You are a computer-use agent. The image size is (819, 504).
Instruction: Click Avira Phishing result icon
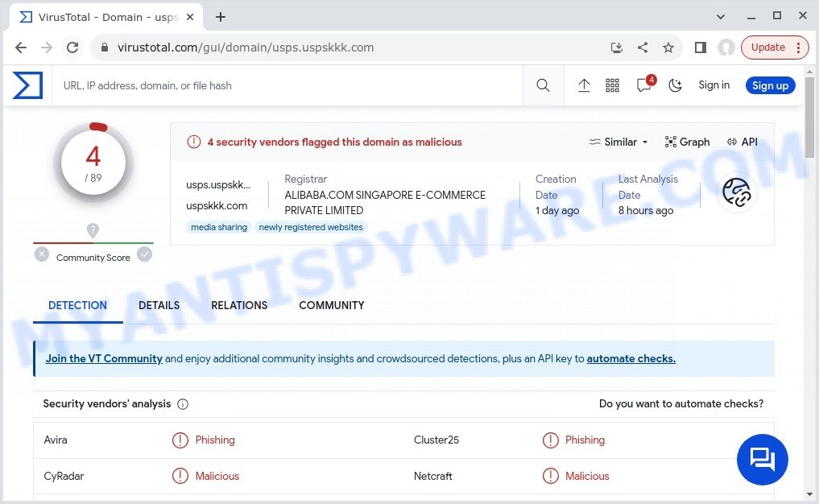pos(180,440)
